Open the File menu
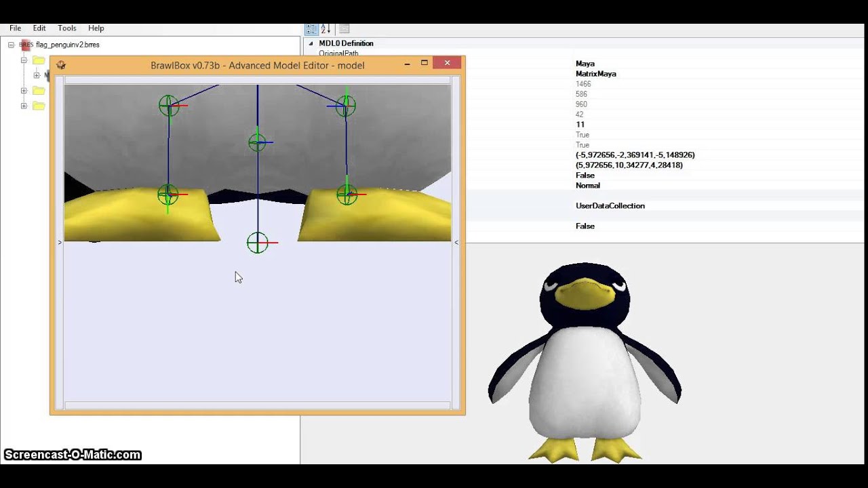This screenshot has width=868, height=488. (15, 28)
